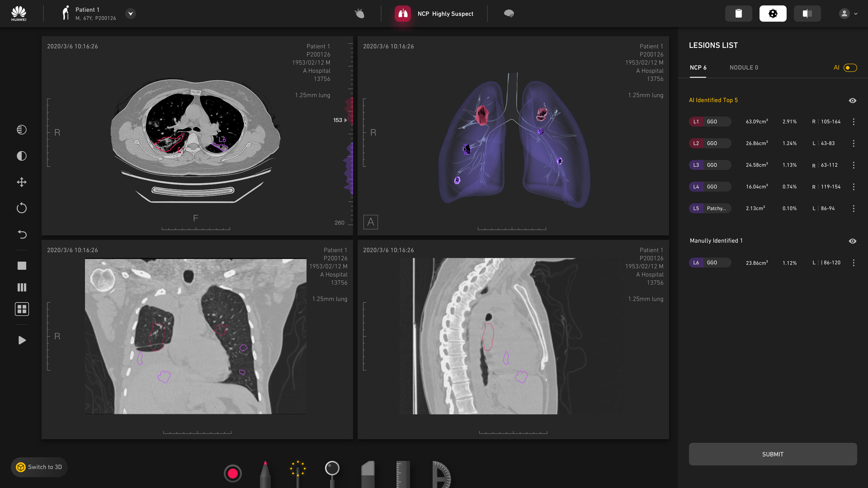Switch to four-pane grid layout
Image resolution: width=868 pixels, height=488 pixels.
tap(22, 309)
